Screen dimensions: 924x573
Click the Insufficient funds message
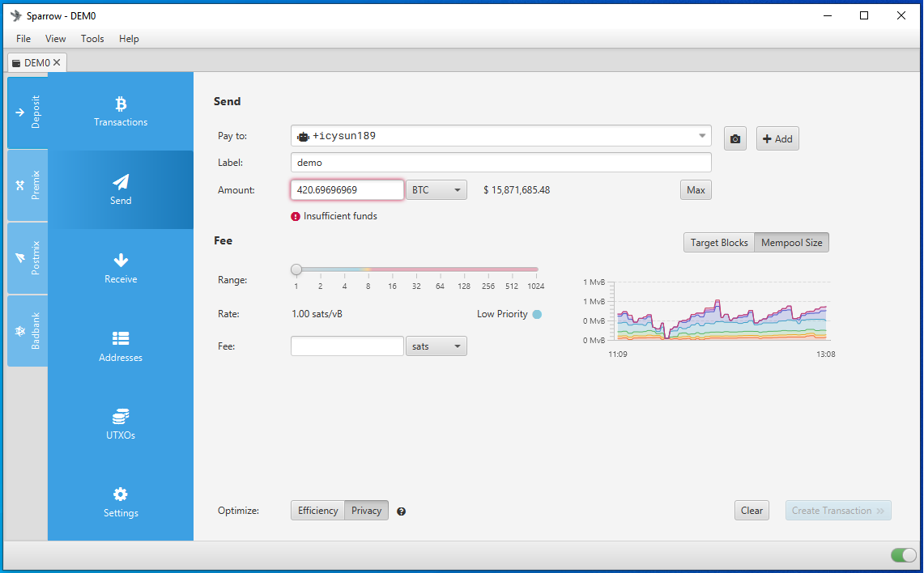click(x=340, y=216)
